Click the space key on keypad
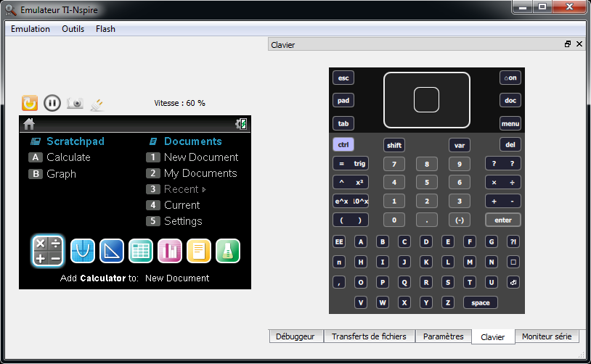The width and height of the screenshot is (591, 364). click(481, 302)
